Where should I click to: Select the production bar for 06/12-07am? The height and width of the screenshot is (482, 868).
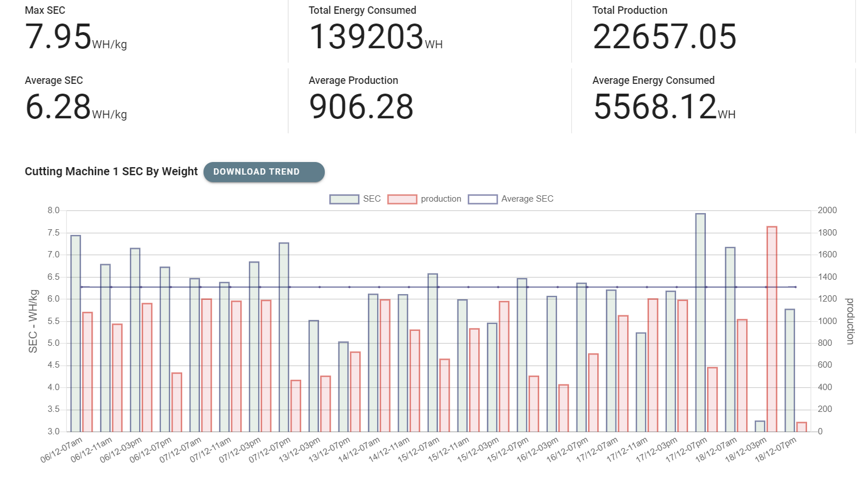click(x=87, y=372)
